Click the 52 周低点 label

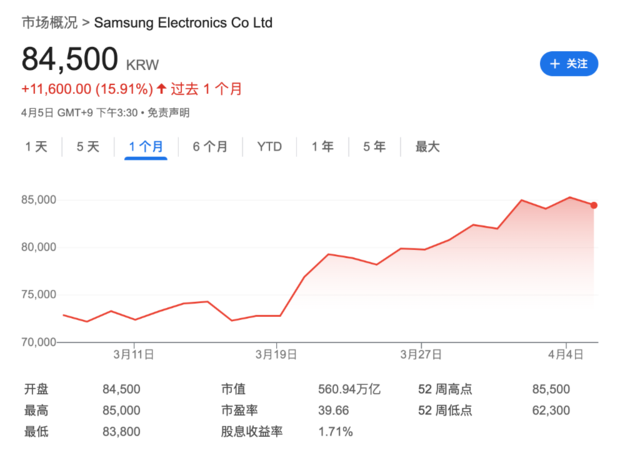(x=445, y=410)
